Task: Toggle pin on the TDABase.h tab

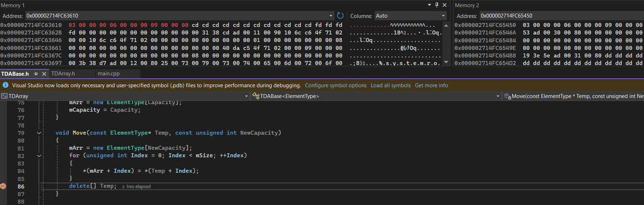Action: point(36,74)
